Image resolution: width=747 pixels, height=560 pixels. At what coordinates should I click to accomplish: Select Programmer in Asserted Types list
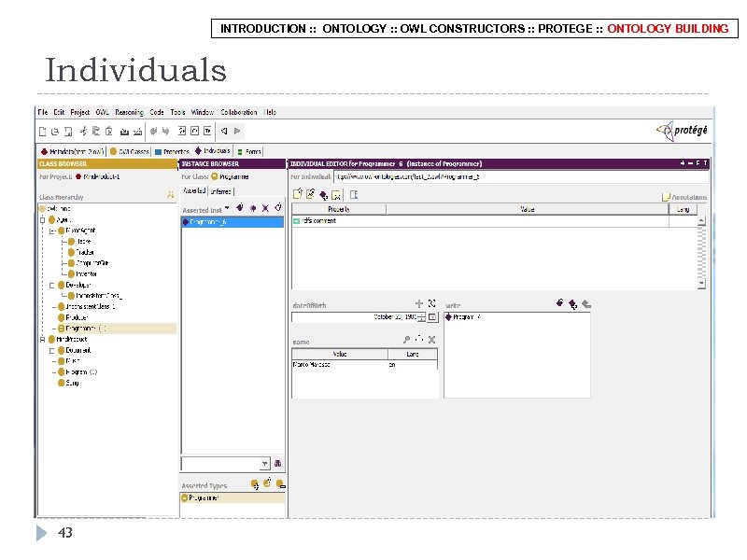click(x=233, y=498)
